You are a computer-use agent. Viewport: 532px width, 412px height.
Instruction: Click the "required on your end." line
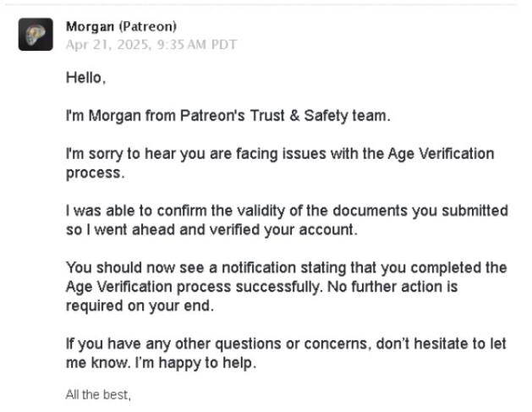pos(140,305)
